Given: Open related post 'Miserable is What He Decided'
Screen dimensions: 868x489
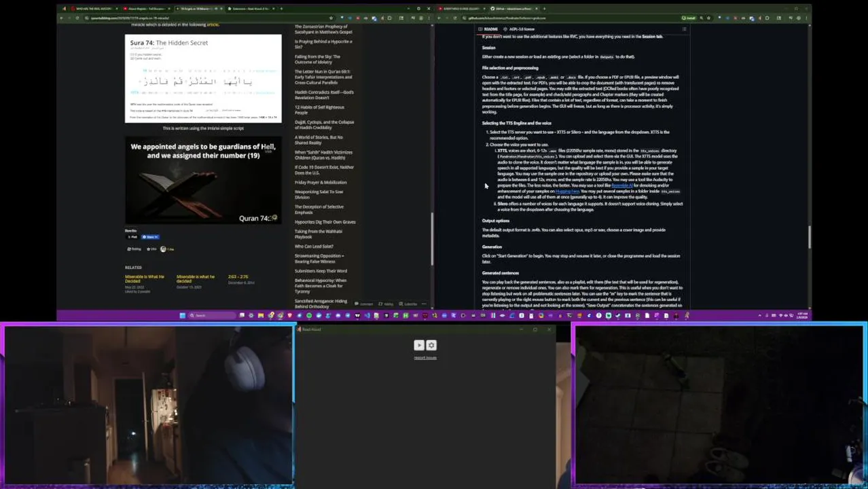Looking at the screenshot, I should click(144, 278).
